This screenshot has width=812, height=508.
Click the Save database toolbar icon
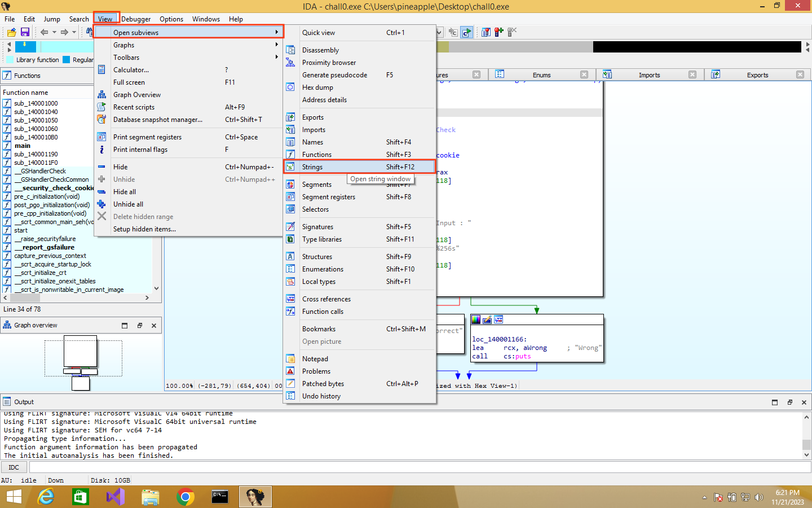(x=25, y=32)
